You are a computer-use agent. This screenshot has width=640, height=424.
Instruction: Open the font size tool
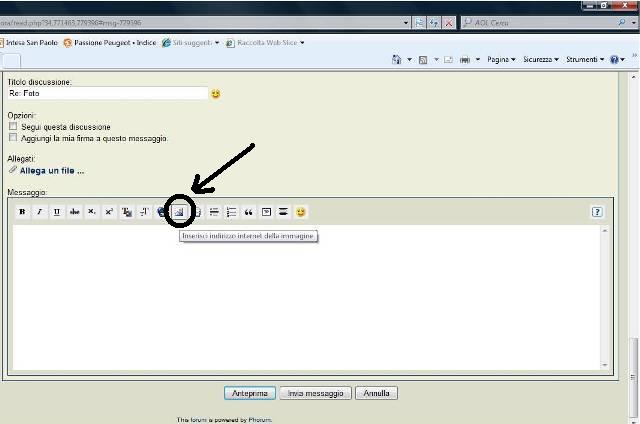144,212
